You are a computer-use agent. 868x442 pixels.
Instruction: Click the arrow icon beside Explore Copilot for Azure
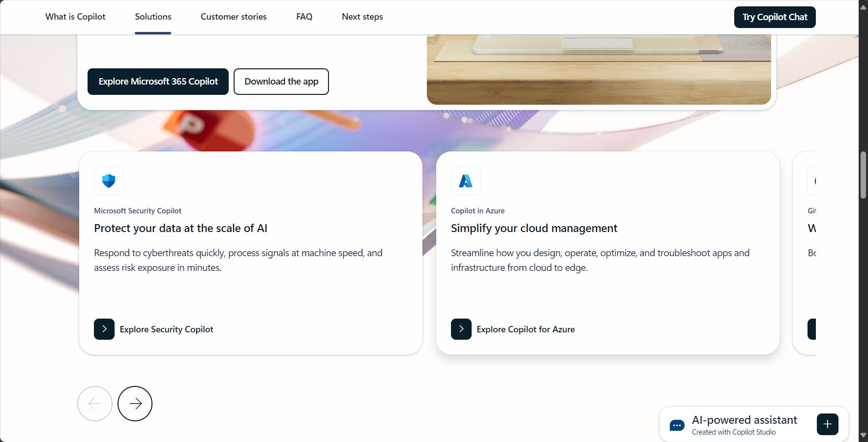[x=461, y=329]
